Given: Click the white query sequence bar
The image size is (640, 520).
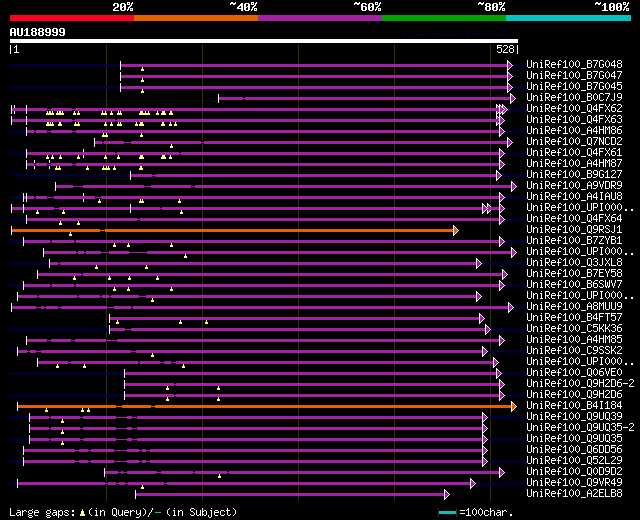Looking at the screenshot, I should [264, 41].
